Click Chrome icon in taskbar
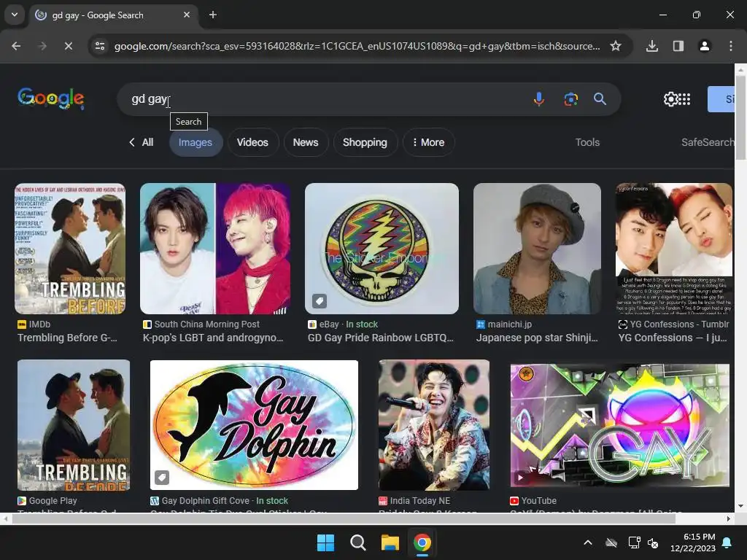 click(x=422, y=542)
